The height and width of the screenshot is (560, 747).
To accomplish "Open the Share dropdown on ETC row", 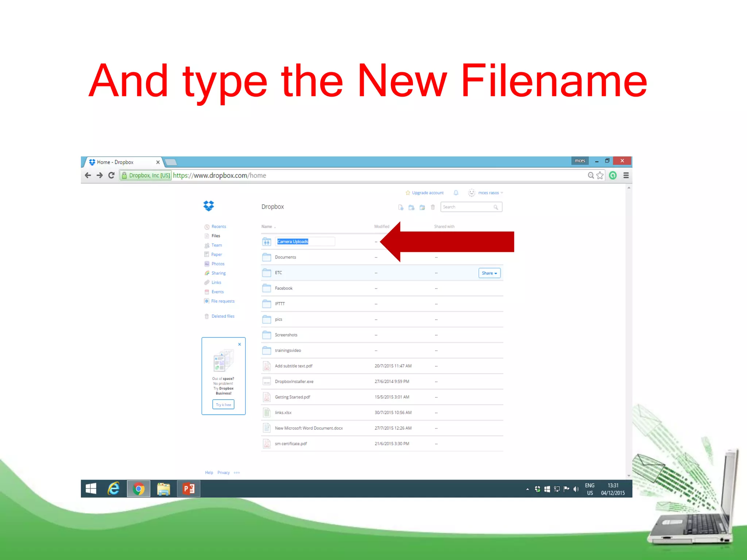I will pos(489,273).
